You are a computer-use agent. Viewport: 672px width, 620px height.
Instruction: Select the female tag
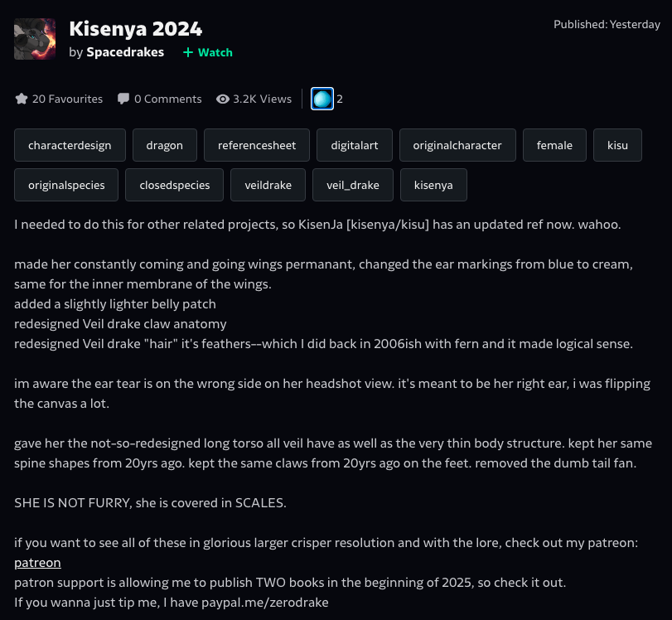554,145
